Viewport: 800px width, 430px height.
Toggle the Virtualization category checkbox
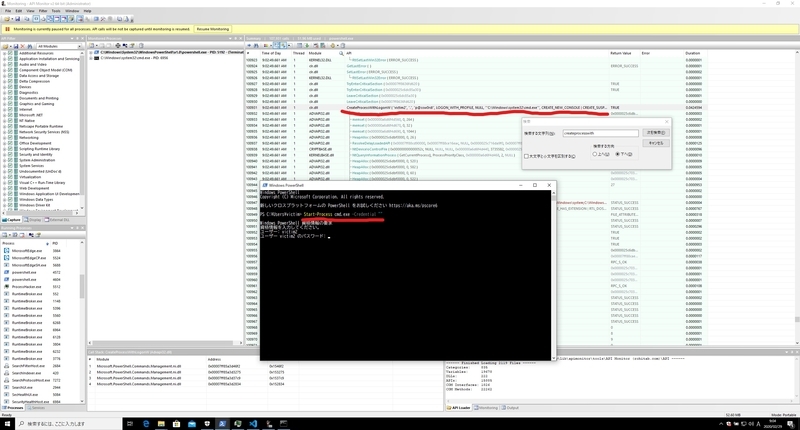tap(10, 176)
